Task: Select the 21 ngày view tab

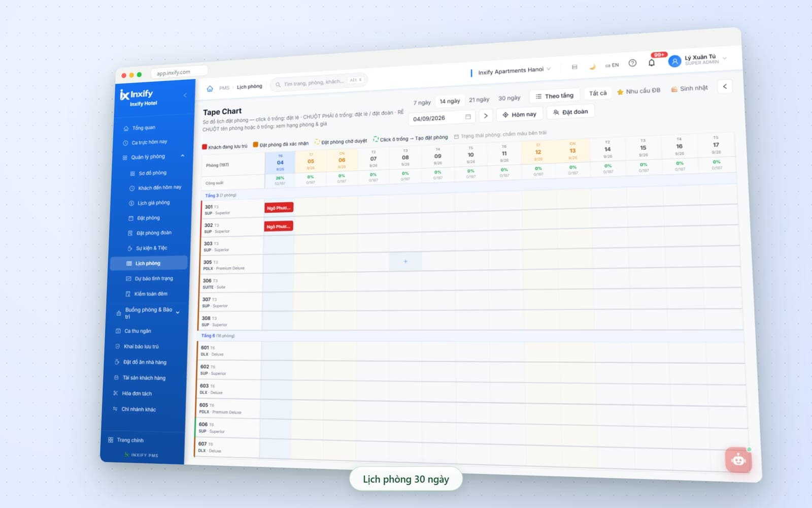Action: (x=479, y=100)
